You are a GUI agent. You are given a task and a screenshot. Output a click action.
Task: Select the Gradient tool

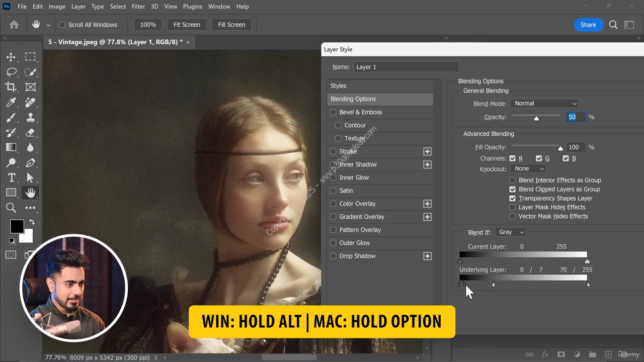[11, 147]
